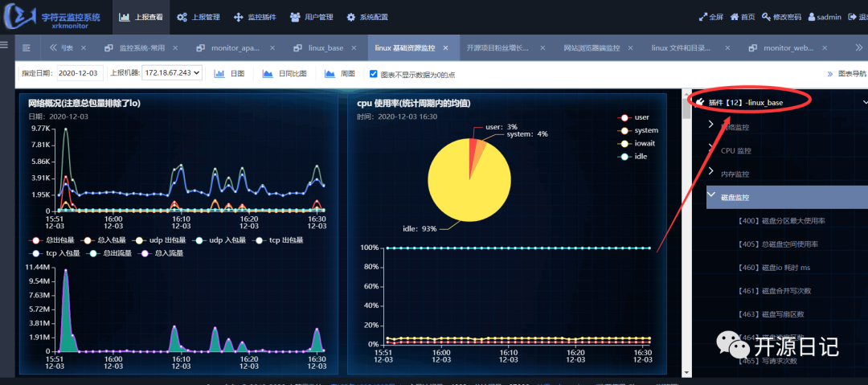
Task: Toggle the system CPU legend item
Action: 638,131
